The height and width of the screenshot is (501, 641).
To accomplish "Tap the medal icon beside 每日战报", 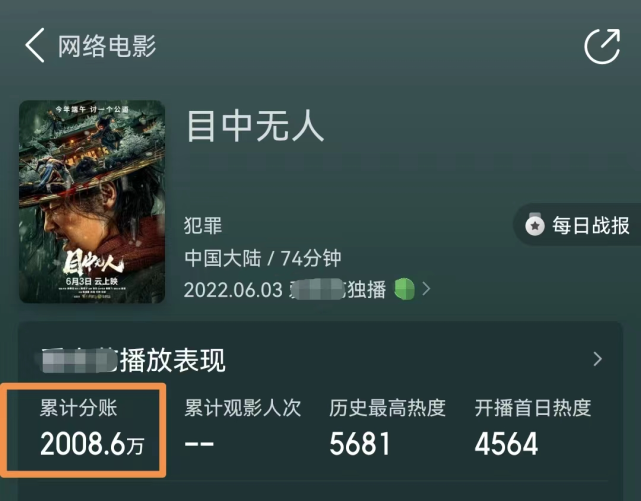I will (x=535, y=225).
